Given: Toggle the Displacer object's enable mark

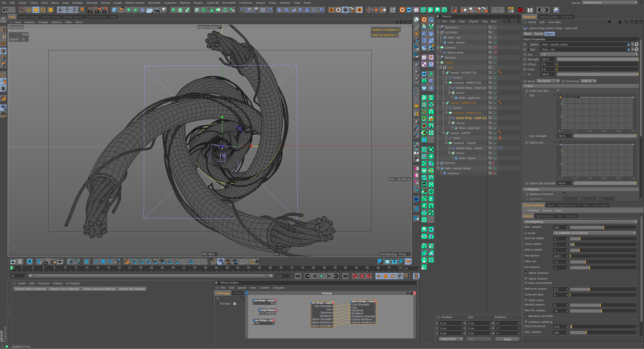Looking at the screenshot, I should [x=496, y=173].
